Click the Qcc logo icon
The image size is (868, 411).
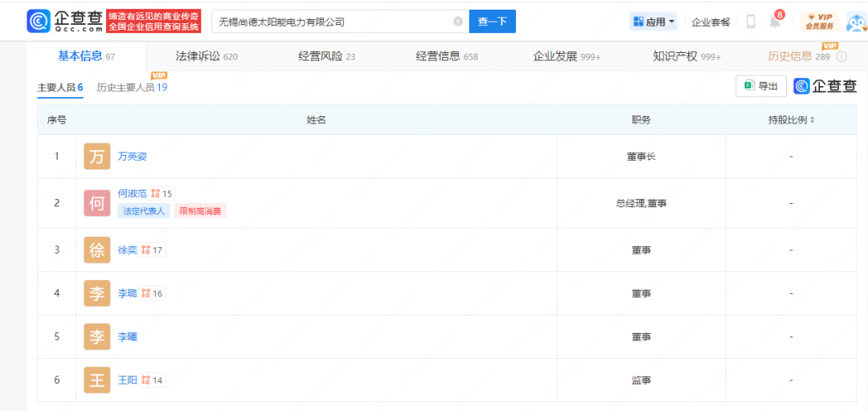tap(38, 22)
